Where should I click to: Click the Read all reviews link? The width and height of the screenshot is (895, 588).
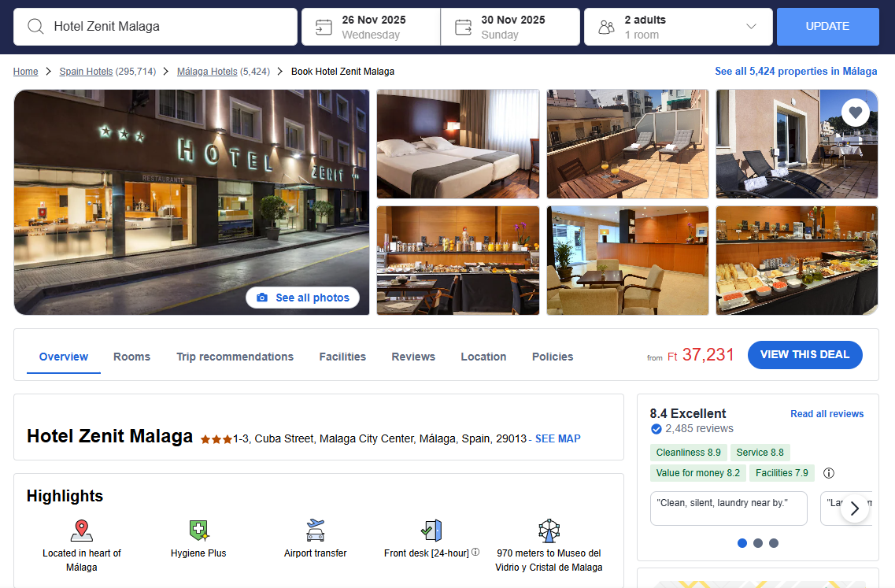[x=827, y=414]
